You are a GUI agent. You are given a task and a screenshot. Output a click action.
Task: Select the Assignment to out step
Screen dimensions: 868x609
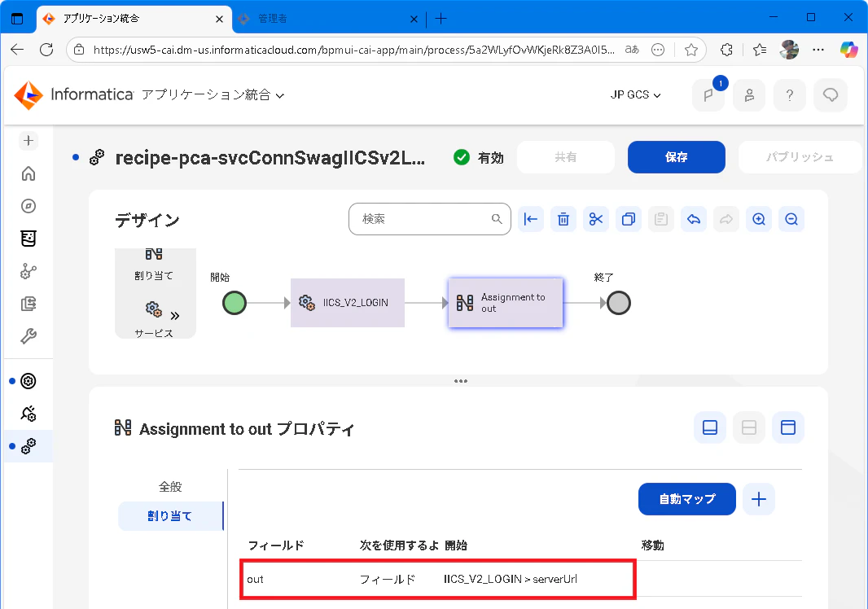506,303
